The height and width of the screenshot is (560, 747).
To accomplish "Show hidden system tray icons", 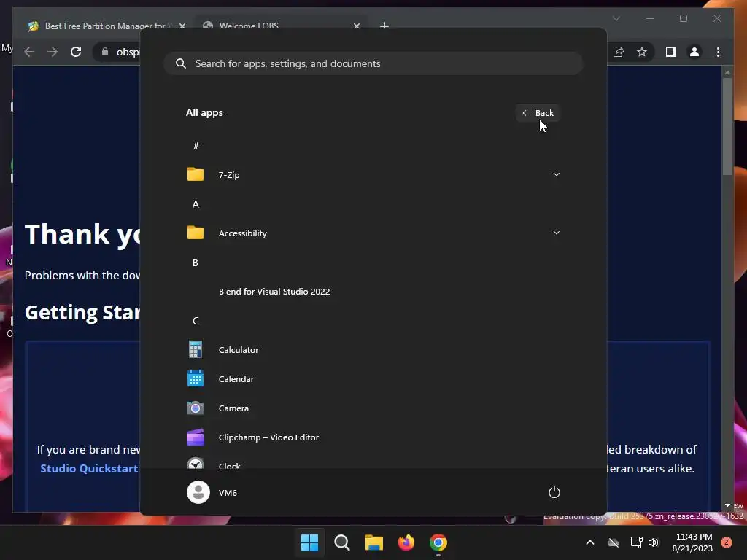I will pos(589,542).
